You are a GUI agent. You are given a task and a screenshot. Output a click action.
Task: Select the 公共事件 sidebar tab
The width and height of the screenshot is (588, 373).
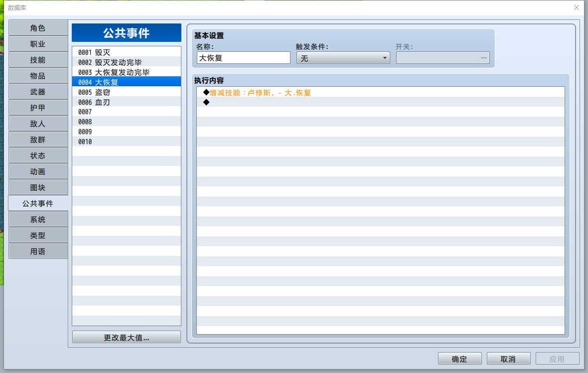coord(38,203)
